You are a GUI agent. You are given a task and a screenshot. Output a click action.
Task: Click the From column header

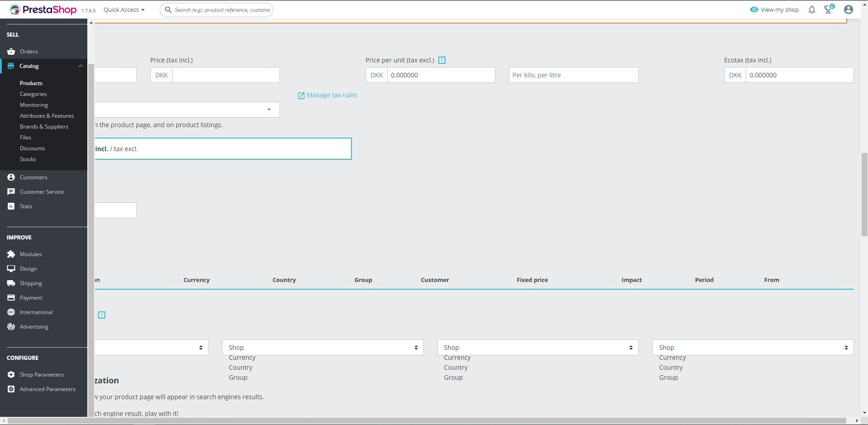pyautogui.click(x=772, y=280)
